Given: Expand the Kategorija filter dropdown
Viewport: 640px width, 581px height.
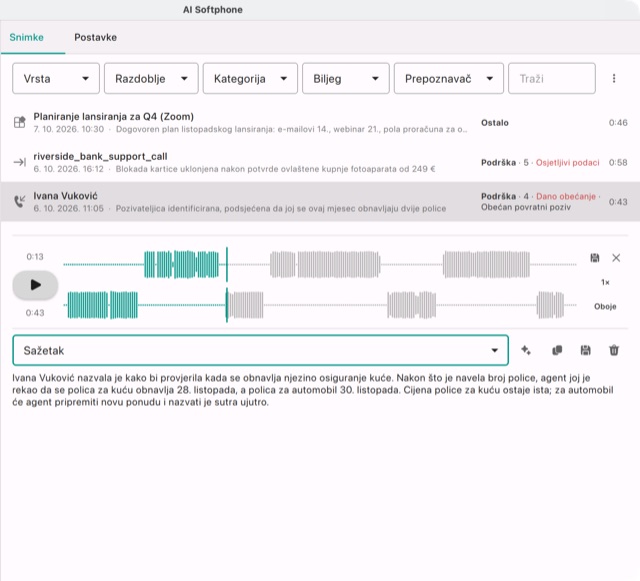Looking at the screenshot, I should (250, 78).
